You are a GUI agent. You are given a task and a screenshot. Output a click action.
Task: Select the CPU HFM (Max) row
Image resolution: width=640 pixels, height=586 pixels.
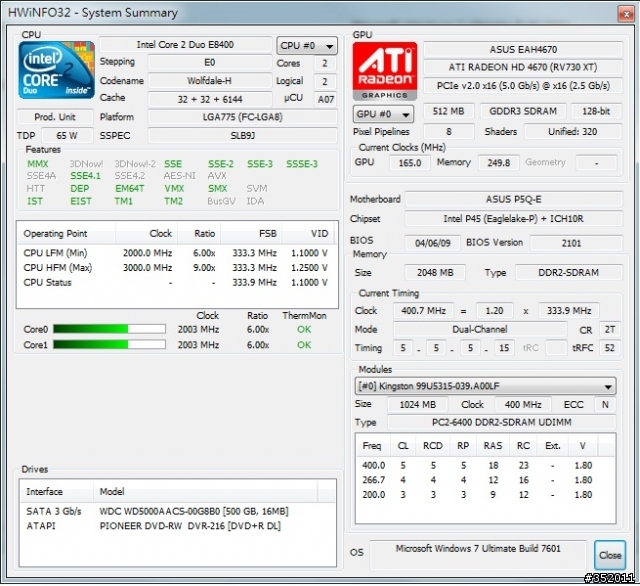pyautogui.click(x=176, y=268)
